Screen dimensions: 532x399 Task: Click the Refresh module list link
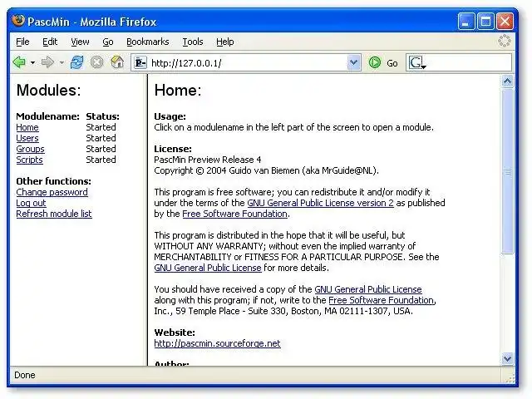54,214
